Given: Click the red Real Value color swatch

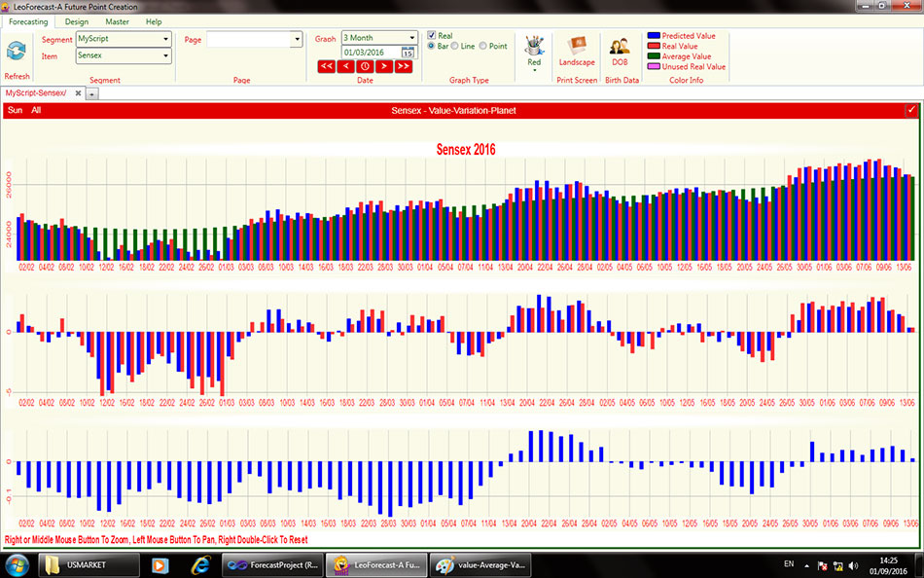Looking at the screenshot, I should (654, 46).
